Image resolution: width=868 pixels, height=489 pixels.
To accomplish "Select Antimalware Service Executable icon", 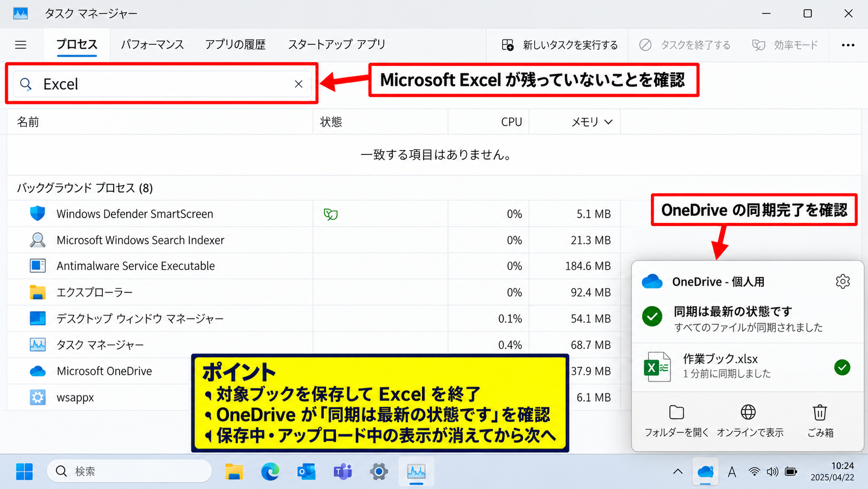I will [37, 266].
